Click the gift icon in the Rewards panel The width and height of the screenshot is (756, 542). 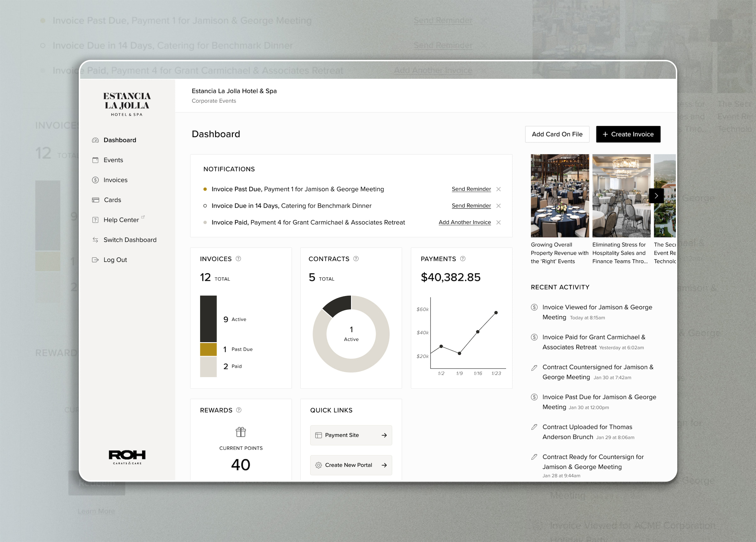pos(241,432)
